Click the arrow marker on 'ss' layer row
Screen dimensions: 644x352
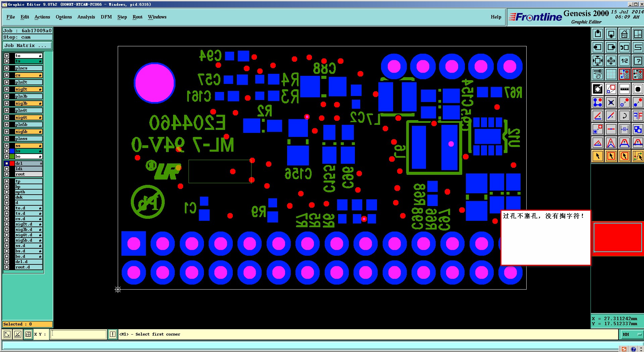pyautogui.click(x=40, y=146)
